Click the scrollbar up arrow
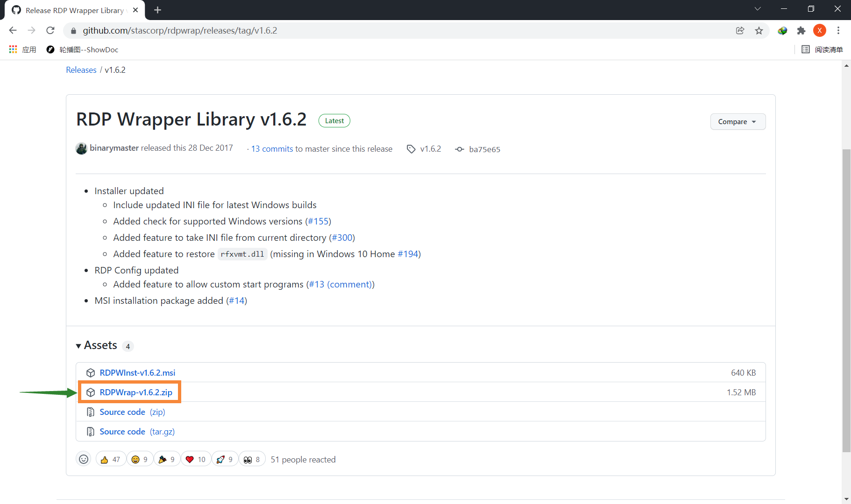Screen dimensions: 851x504 [846, 65]
